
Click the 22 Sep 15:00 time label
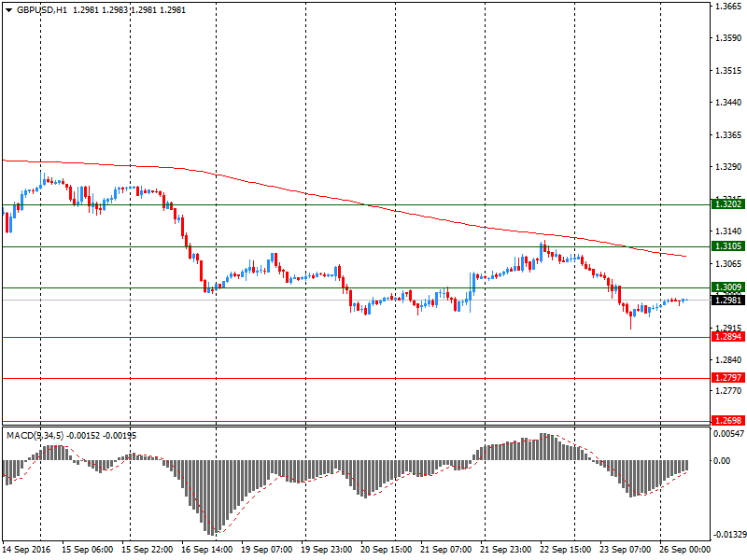click(x=566, y=550)
